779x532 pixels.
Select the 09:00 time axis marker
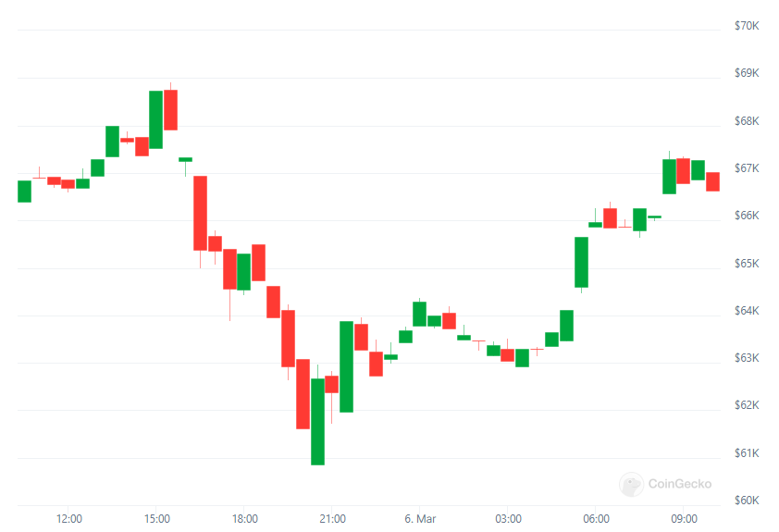pyautogui.click(x=684, y=518)
